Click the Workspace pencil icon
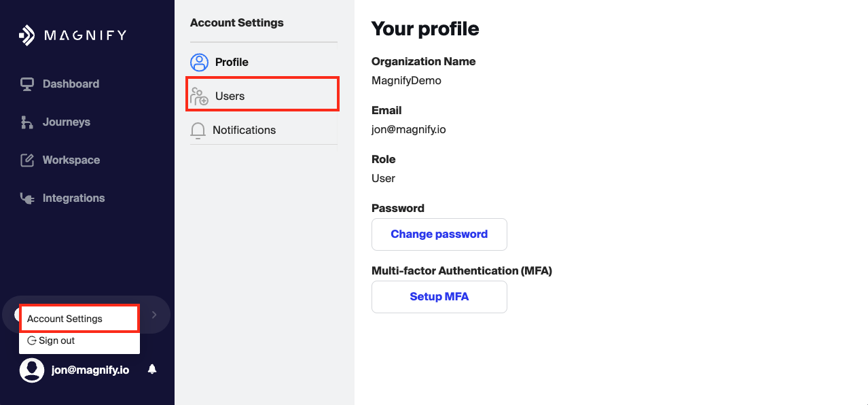 click(x=27, y=160)
